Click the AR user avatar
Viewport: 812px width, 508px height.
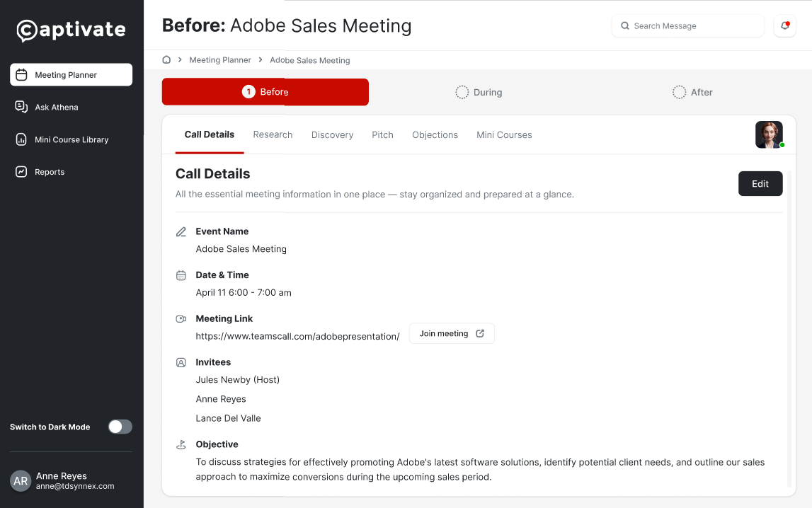[x=21, y=481]
